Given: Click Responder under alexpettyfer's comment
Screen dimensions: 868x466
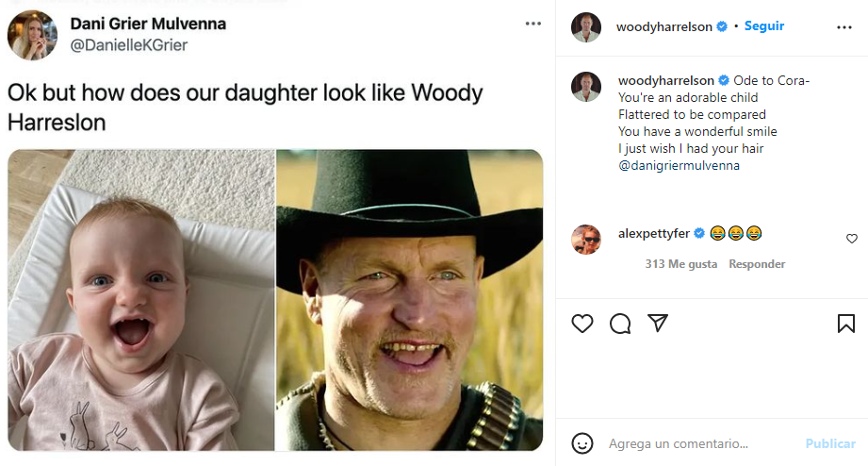Looking at the screenshot, I should [x=757, y=264].
